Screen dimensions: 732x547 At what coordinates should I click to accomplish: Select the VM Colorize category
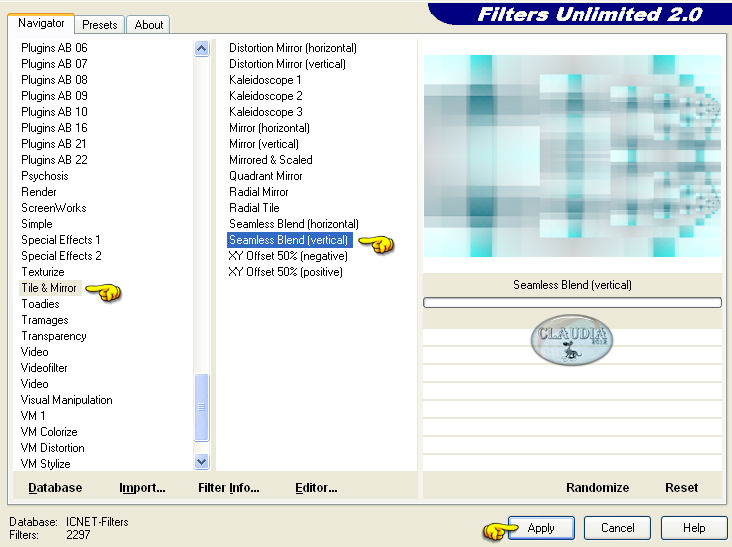49,432
